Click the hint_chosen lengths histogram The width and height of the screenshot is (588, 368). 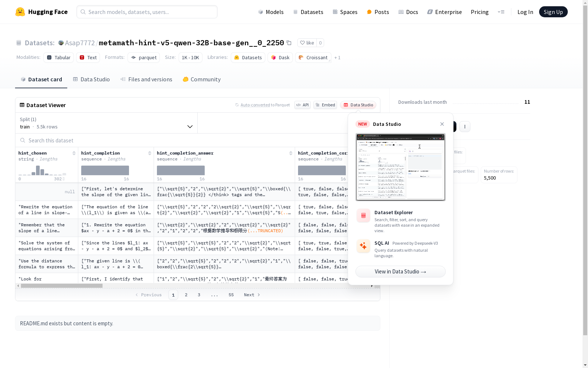point(42,170)
